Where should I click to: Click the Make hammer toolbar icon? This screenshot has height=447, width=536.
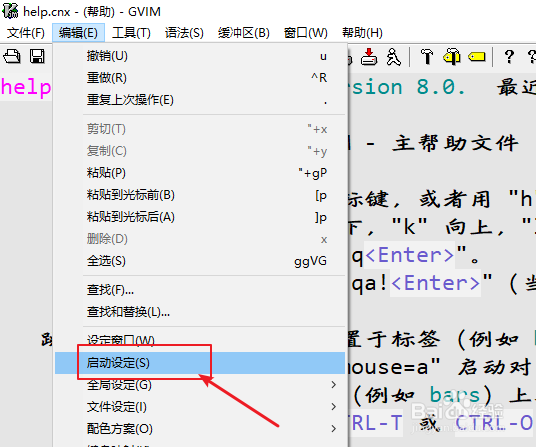[427, 57]
